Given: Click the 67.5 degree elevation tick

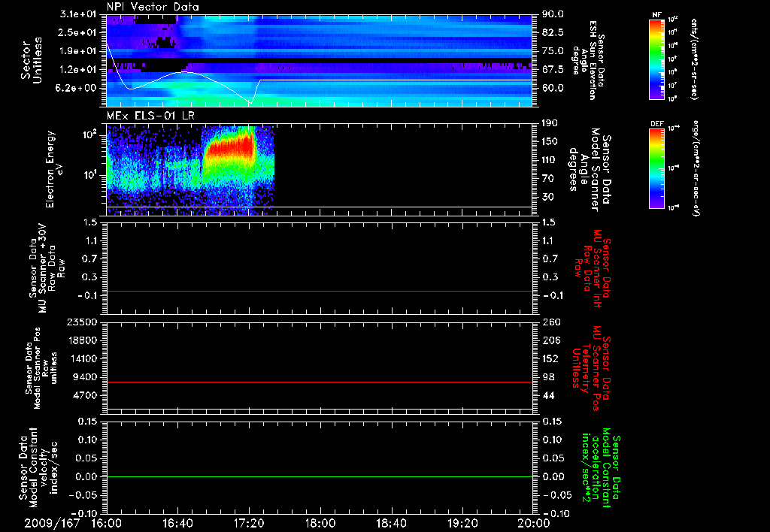Looking at the screenshot, I should pyautogui.click(x=553, y=70).
